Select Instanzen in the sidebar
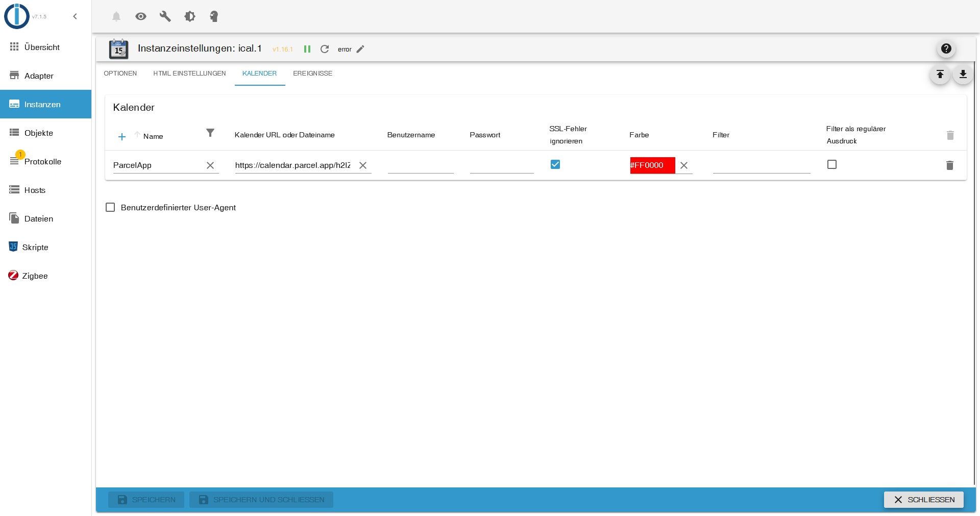The width and height of the screenshot is (980, 516). [46, 104]
